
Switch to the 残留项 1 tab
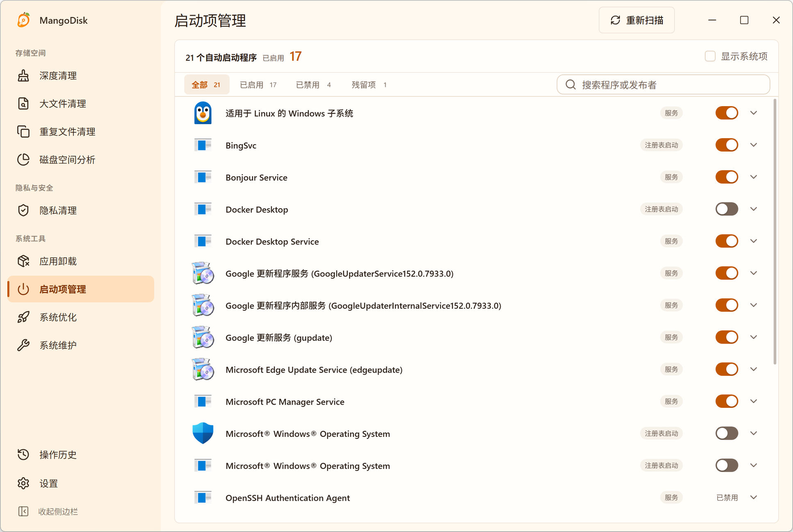369,84
